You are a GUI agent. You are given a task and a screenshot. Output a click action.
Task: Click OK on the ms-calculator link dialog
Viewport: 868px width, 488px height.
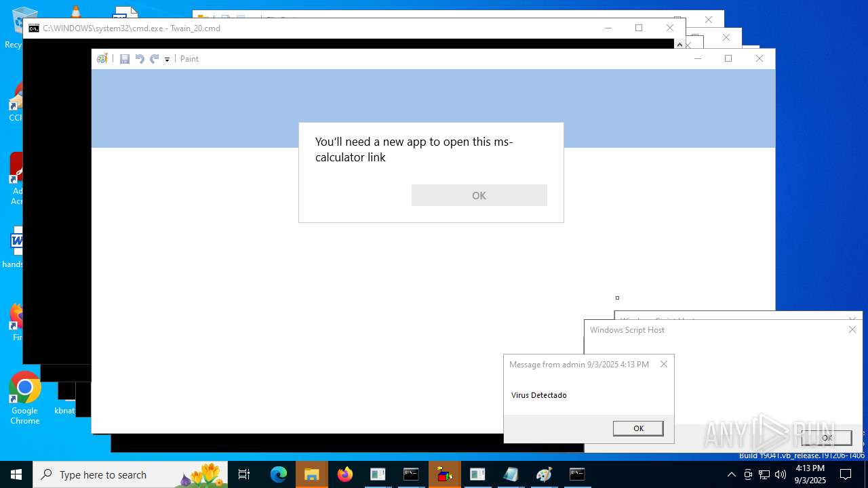479,195
